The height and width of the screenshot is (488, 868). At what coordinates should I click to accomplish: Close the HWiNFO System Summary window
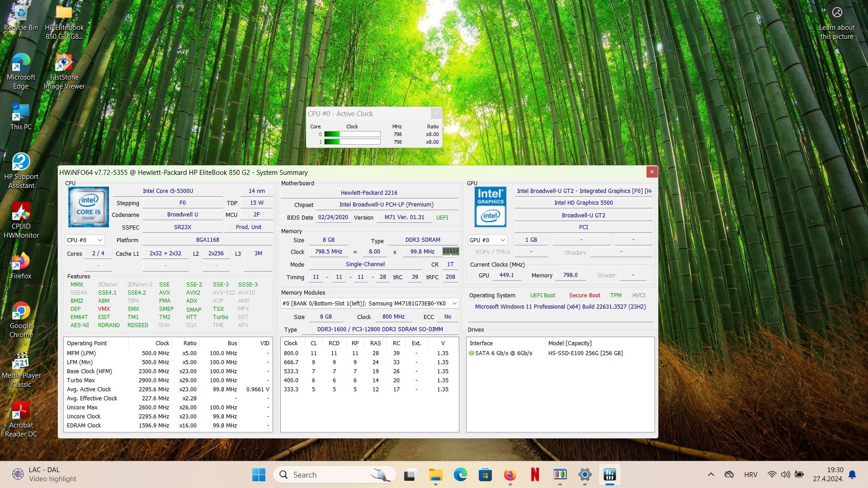tap(651, 172)
